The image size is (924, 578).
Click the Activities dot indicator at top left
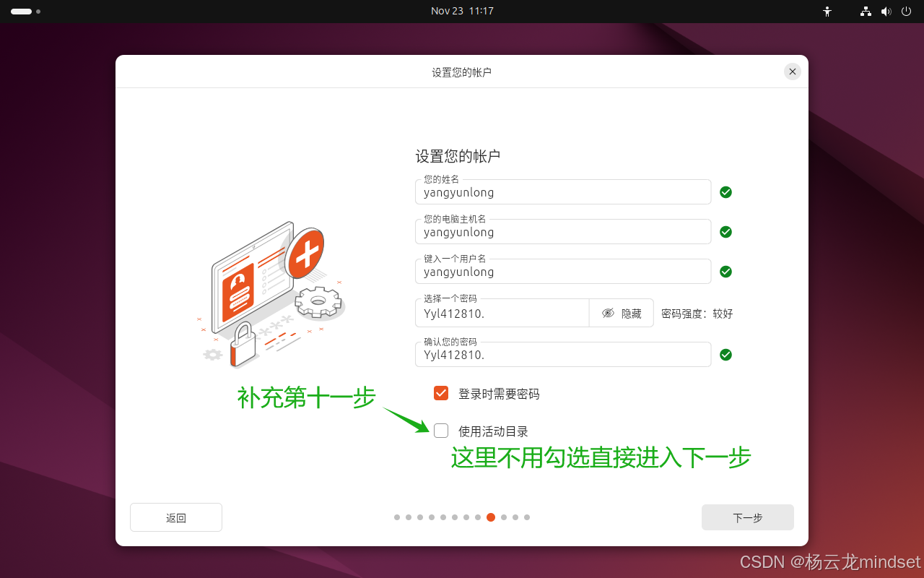tap(22, 12)
